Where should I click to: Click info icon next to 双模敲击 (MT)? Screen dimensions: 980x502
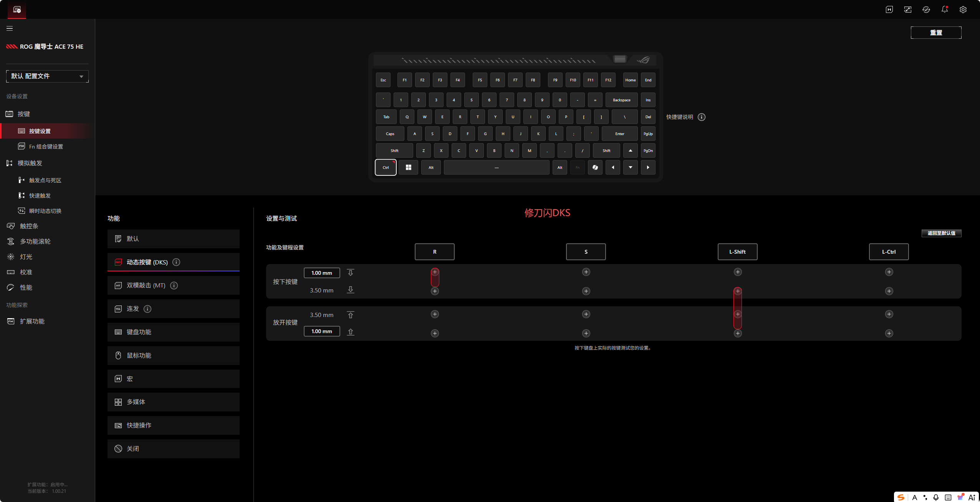tap(174, 286)
